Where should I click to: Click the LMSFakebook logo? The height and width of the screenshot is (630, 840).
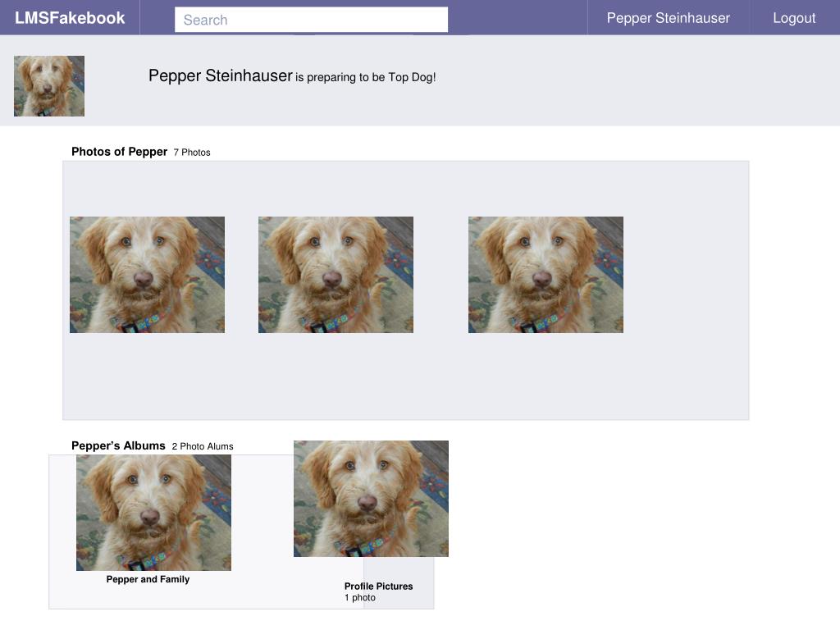click(x=70, y=18)
